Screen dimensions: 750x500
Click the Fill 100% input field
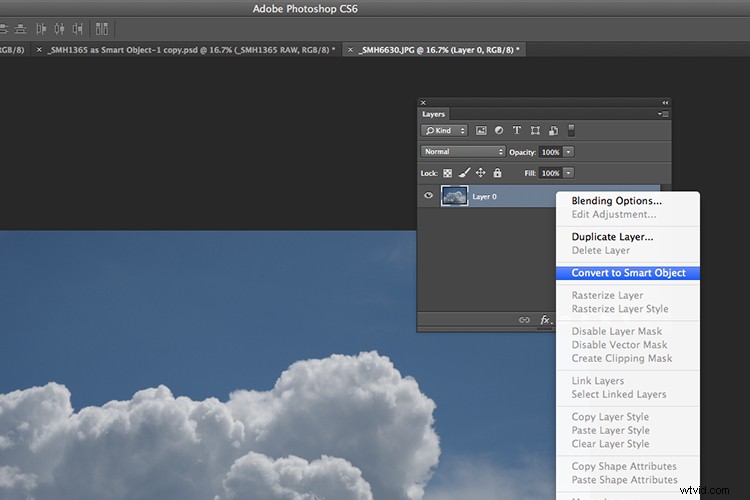coord(551,173)
